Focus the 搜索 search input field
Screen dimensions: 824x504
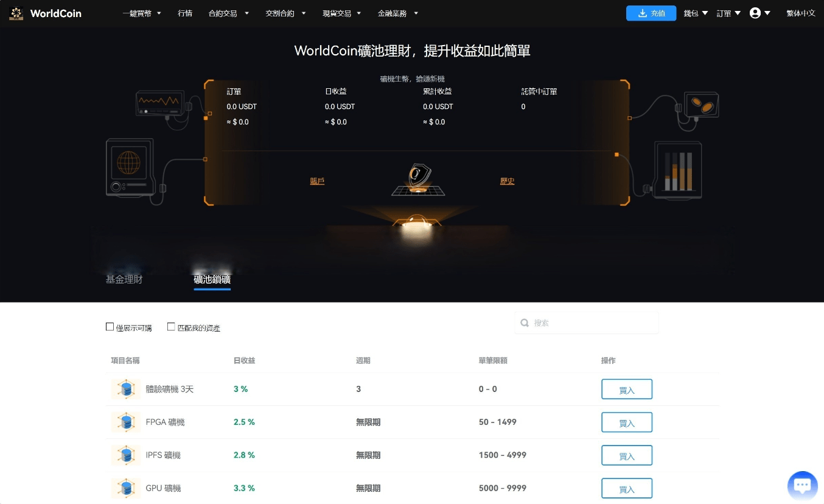pyautogui.click(x=587, y=323)
